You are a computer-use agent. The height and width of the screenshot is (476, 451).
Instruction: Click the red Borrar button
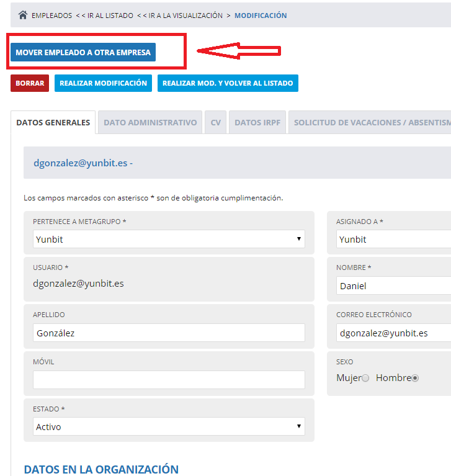pos(30,83)
